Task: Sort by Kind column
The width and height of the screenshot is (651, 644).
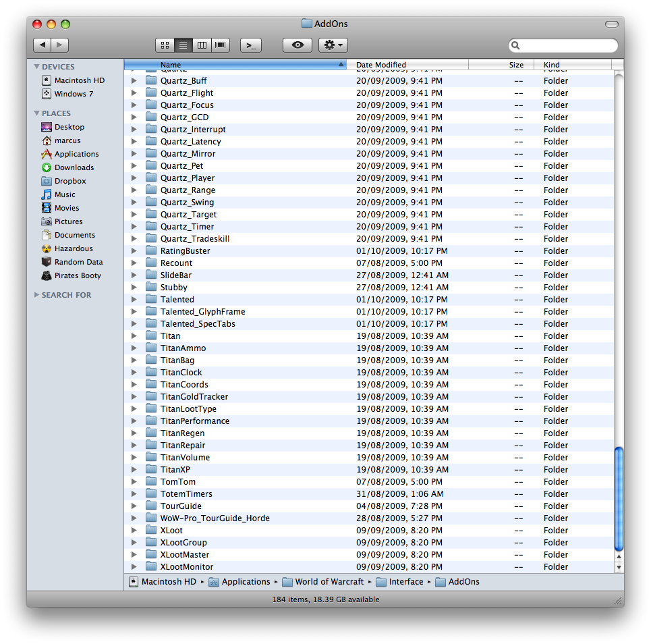Action: click(573, 64)
